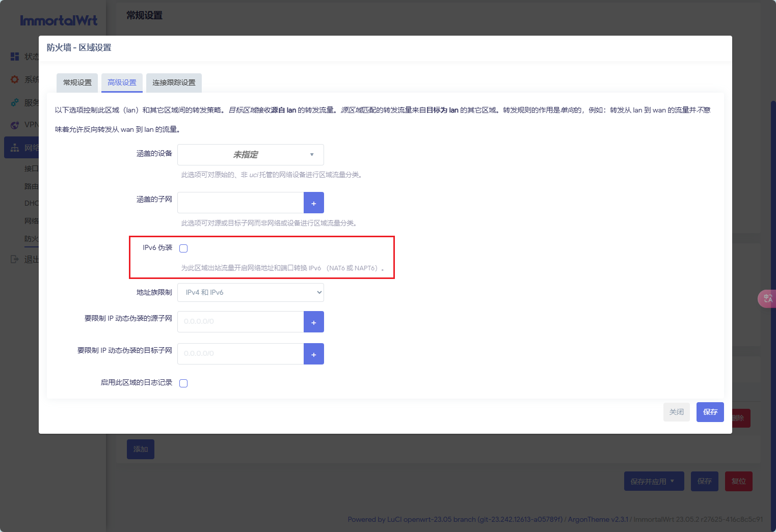
Task: Click the plus button for 涵盖的子网
Action: (313, 203)
